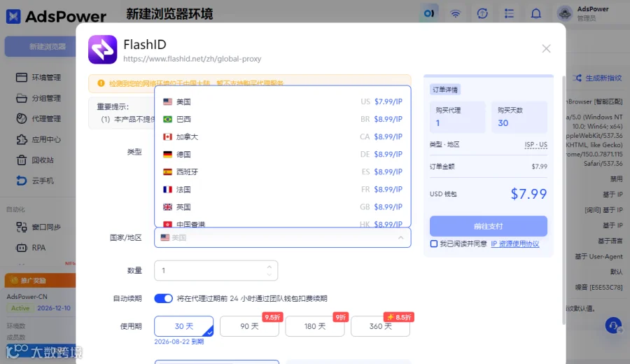Click the AdsPower logo icon
This screenshot has width=630, height=364.
click(x=13, y=17)
